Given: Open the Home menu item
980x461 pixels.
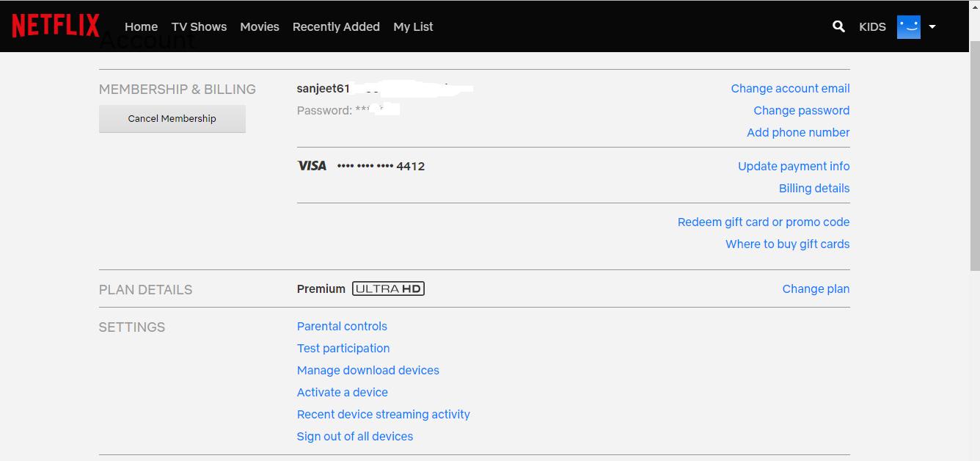Looking at the screenshot, I should (x=141, y=26).
